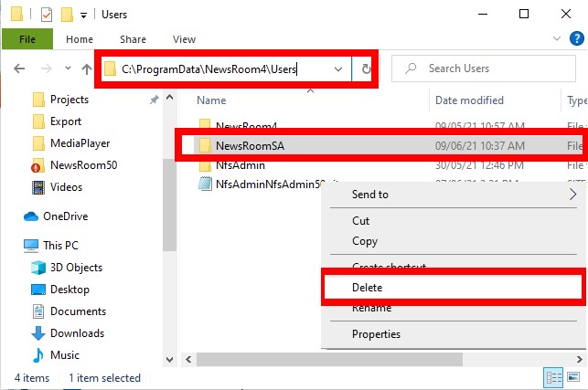Screen dimensions: 588x390
Task: Open 3D Objects under This PC
Action: [x=76, y=268]
